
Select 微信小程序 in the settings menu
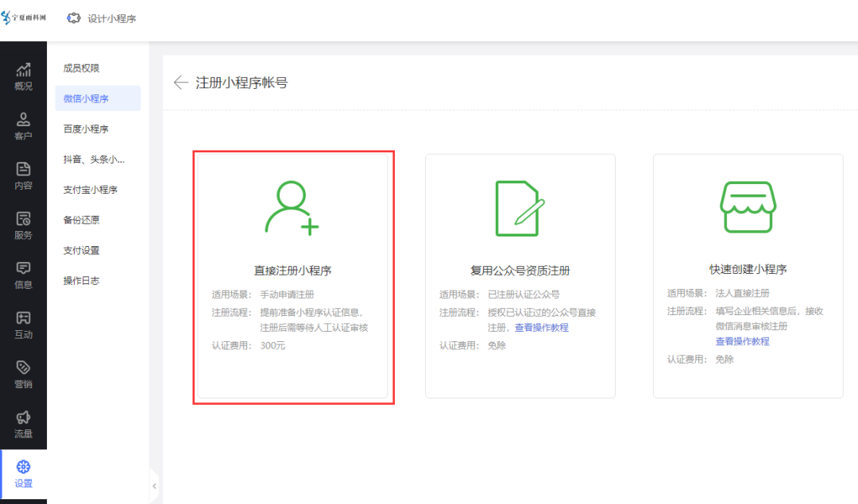[98, 98]
